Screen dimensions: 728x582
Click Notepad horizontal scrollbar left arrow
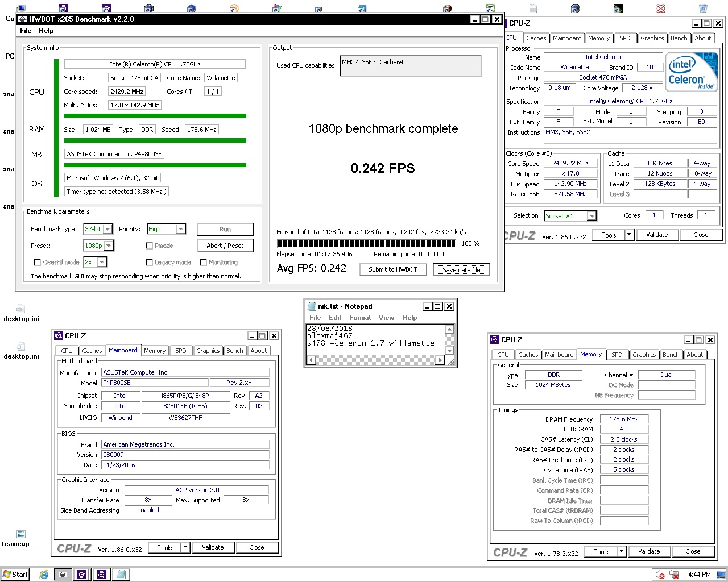[311, 360]
